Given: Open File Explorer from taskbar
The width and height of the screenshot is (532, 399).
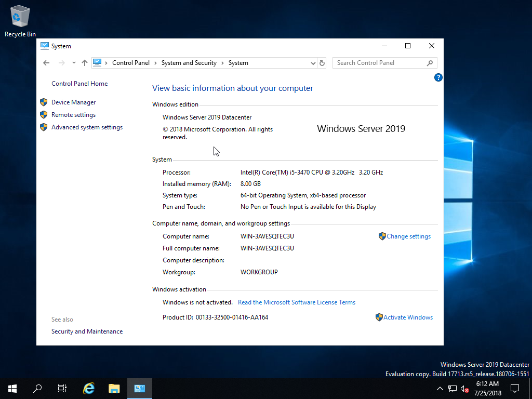Looking at the screenshot, I should coord(114,389).
